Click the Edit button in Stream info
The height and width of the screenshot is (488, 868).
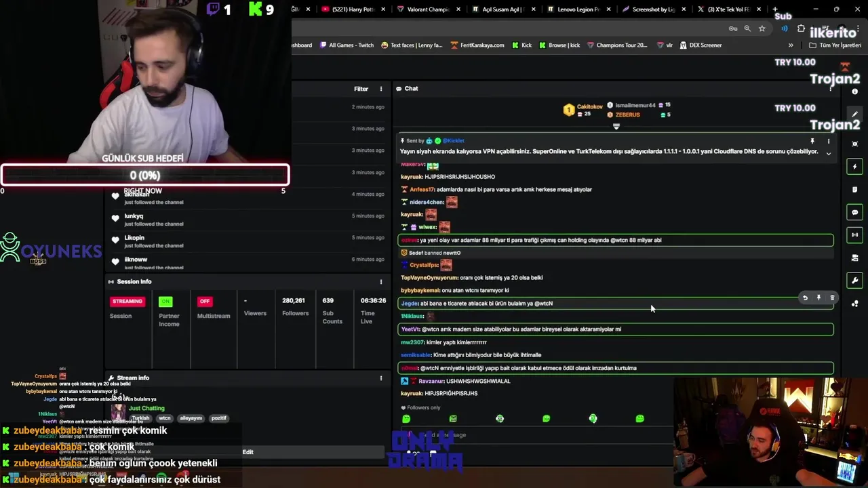[x=248, y=452]
